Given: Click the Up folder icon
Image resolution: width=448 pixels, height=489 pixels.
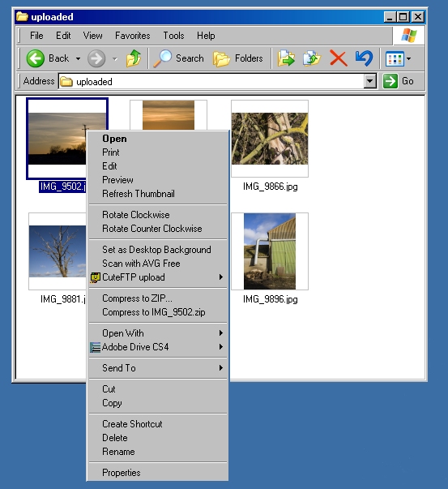Looking at the screenshot, I should click(134, 58).
